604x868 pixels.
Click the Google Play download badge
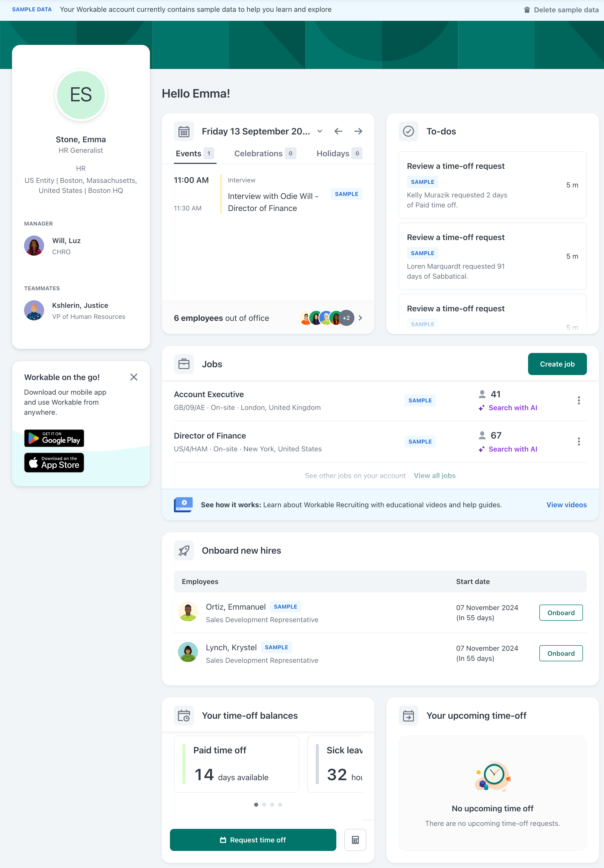coord(54,438)
